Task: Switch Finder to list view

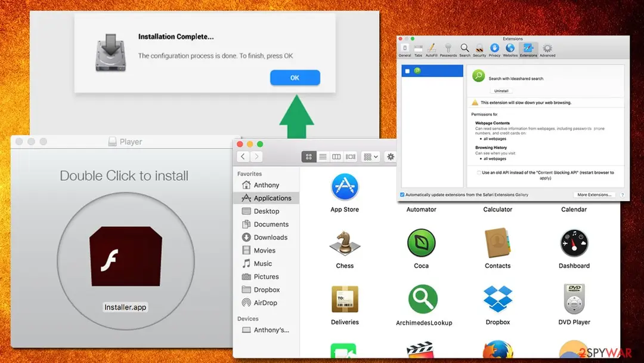Action: tap(323, 156)
